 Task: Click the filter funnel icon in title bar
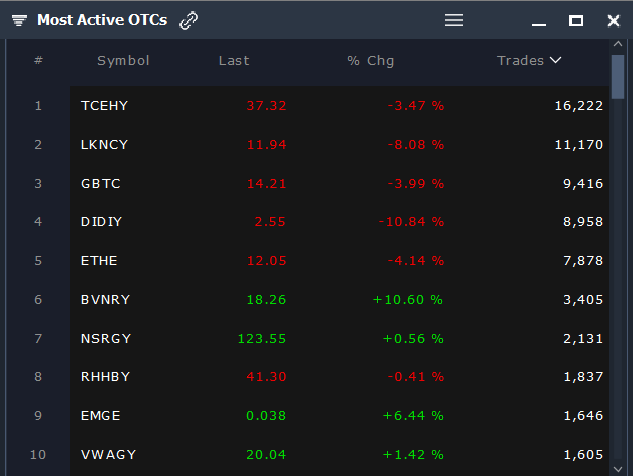(x=19, y=20)
